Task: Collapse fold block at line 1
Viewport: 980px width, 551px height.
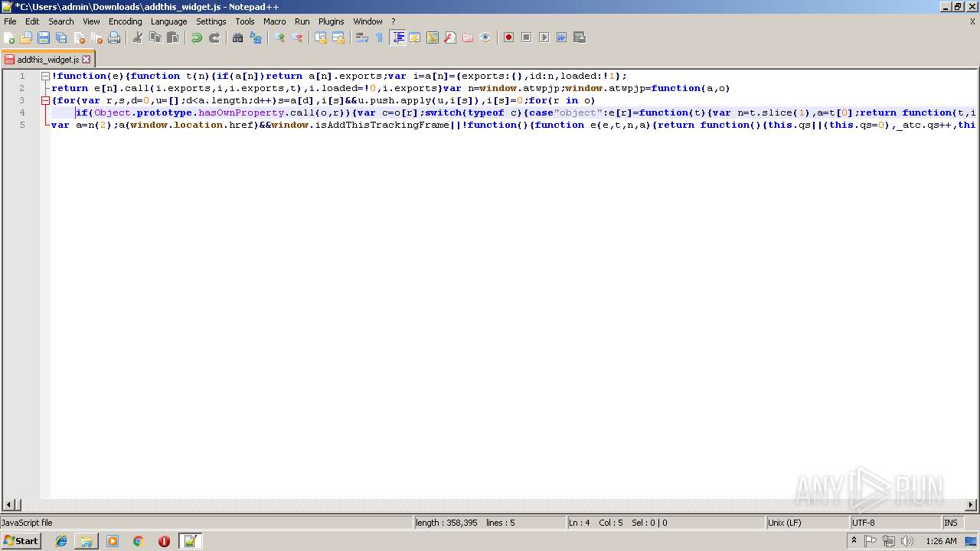Action: coord(46,76)
